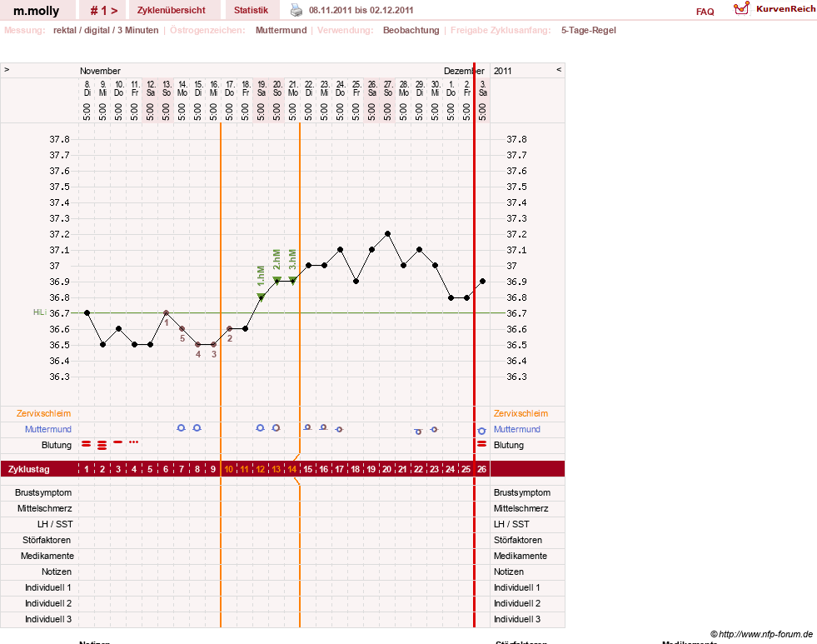Viewport: 817px width, 644px height.
Task: Click Muttermund symbol on cycle day 15
Action: click(x=307, y=427)
